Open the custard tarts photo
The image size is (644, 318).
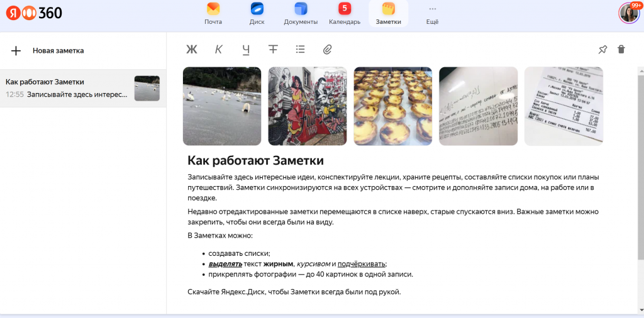393,106
